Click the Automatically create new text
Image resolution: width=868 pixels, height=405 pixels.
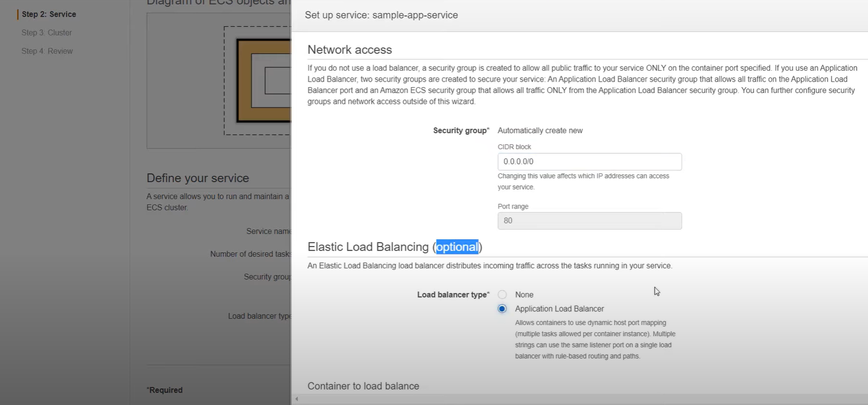(x=540, y=131)
